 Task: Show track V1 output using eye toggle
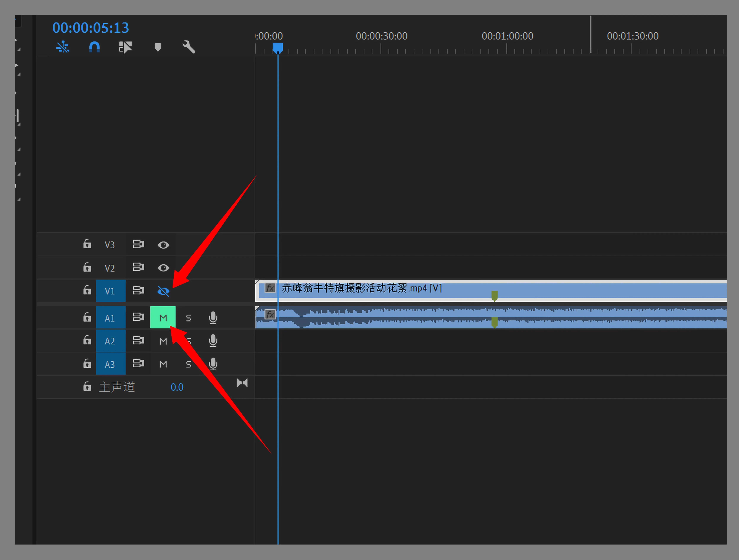(x=163, y=291)
